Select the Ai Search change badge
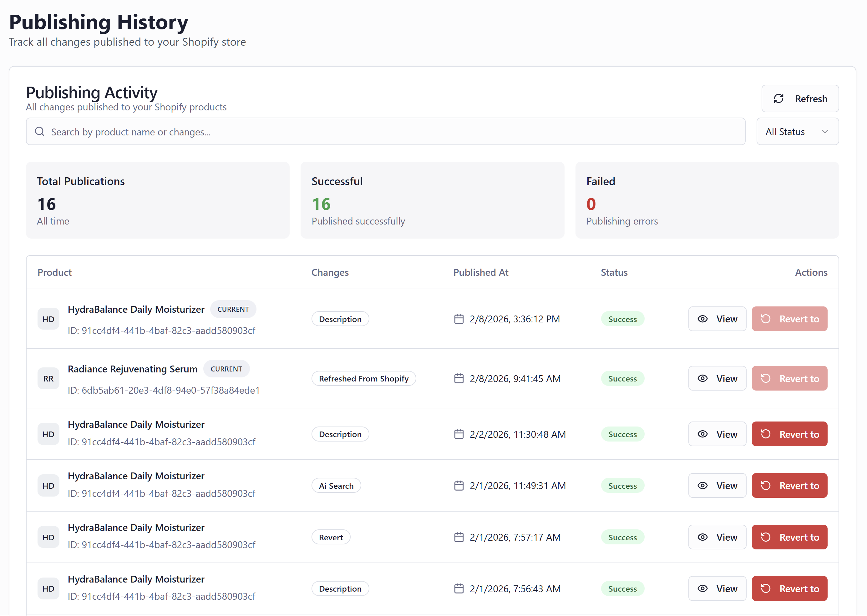This screenshot has height=616, width=867. click(336, 486)
